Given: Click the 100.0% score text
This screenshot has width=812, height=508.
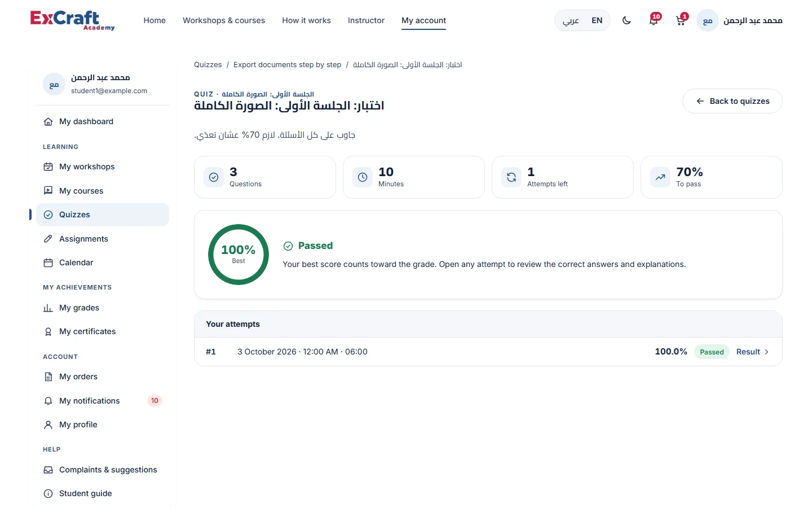Looking at the screenshot, I should [x=671, y=352].
